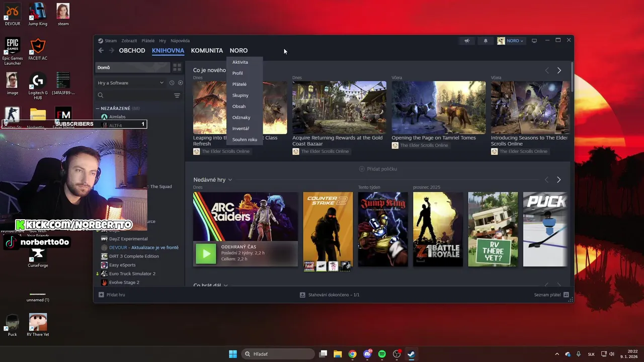Open Seznam přátel friends list
Screen dimensions: 644x362
coord(551,295)
